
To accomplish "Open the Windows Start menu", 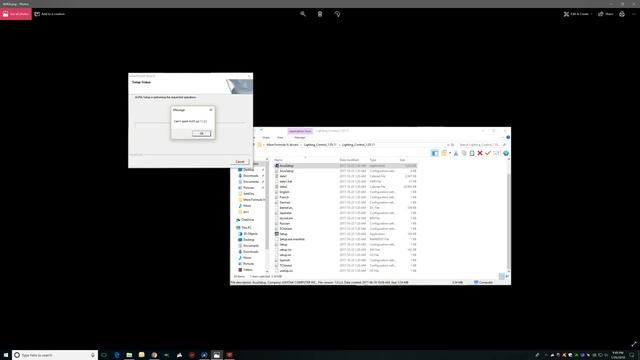I will pos(6,355).
